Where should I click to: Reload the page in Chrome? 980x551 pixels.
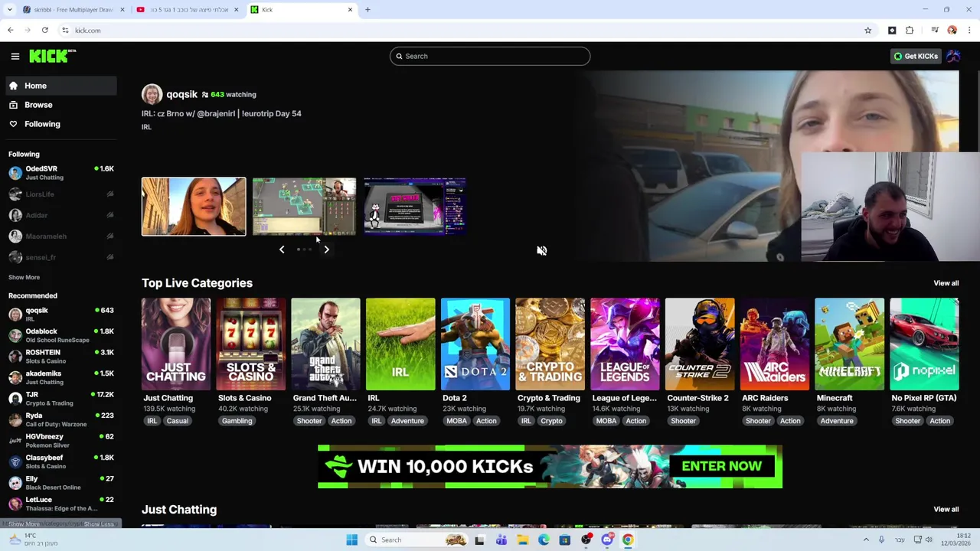(x=45, y=31)
